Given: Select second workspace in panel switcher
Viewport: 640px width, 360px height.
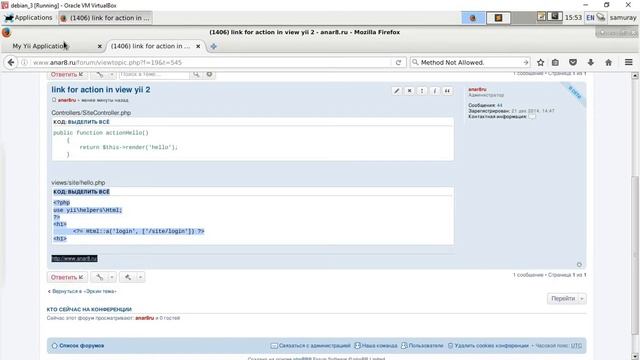Looking at the screenshot, I should (x=498, y=18).
